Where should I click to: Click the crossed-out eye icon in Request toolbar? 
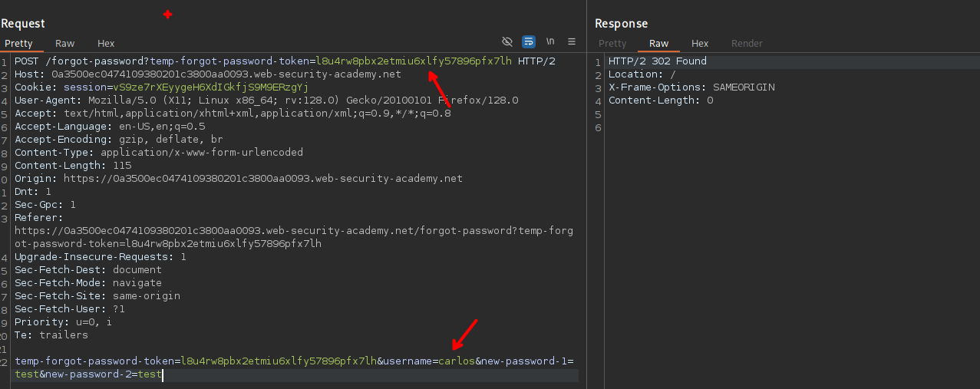pos(507,41)
